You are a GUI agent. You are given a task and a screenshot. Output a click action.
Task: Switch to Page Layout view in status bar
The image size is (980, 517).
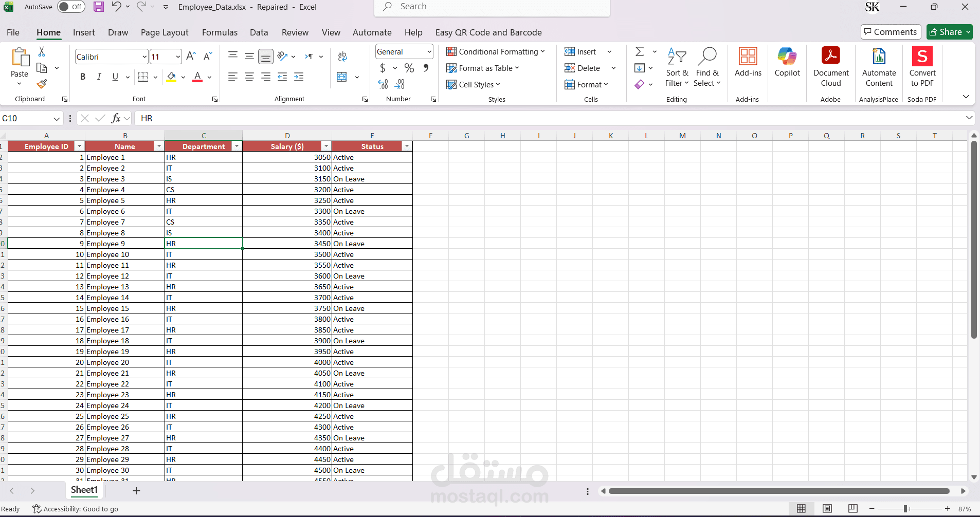(827, 509)
